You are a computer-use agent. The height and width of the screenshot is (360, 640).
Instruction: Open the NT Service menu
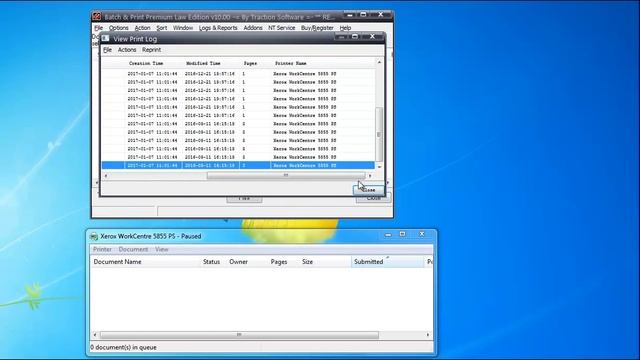(x=281, y=28)
